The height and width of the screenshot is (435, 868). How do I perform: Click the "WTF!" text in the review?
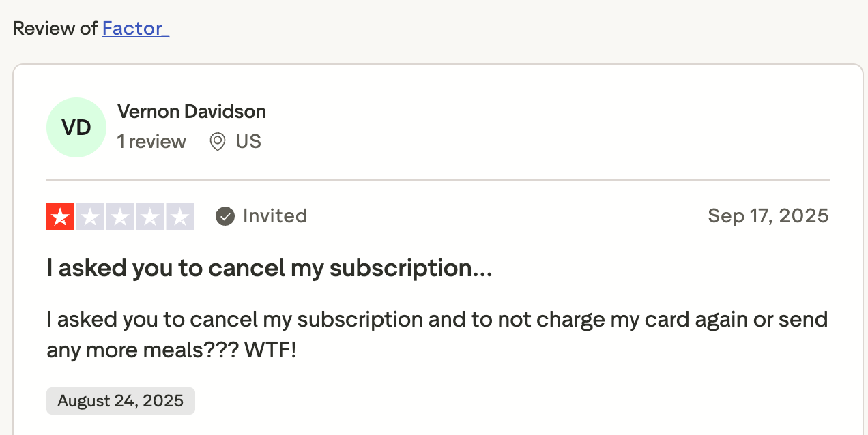pos(270,351)
